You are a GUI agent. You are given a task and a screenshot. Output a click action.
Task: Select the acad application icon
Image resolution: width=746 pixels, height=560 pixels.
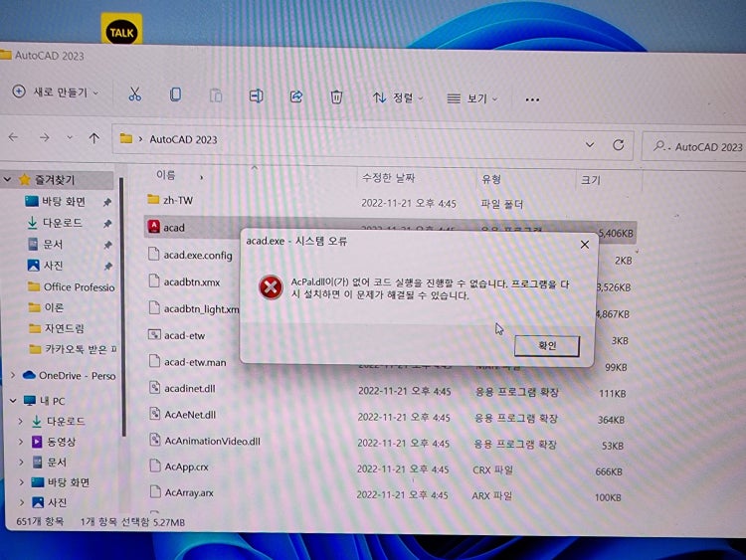[x=153, y=227]
